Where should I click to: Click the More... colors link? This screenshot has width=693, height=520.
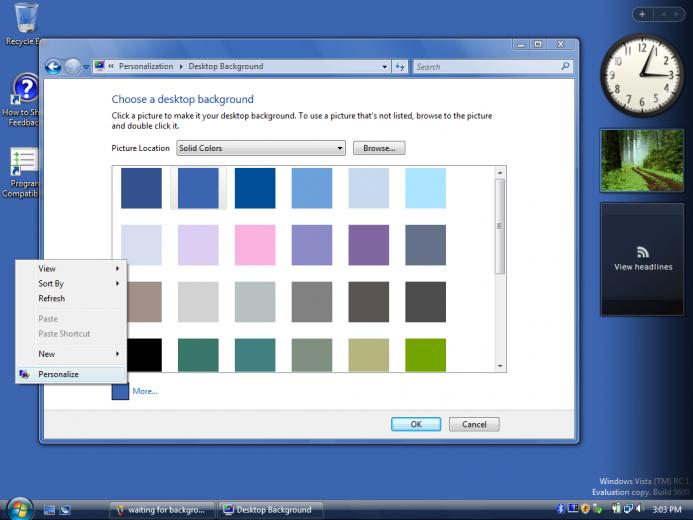145,391
